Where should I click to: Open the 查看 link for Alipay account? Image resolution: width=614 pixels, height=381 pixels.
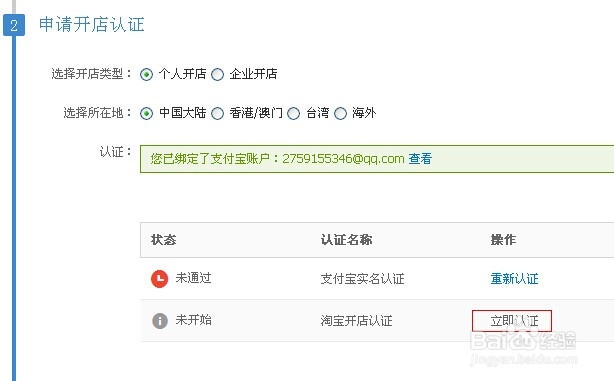pyautogui.click(x=420, y=159)
